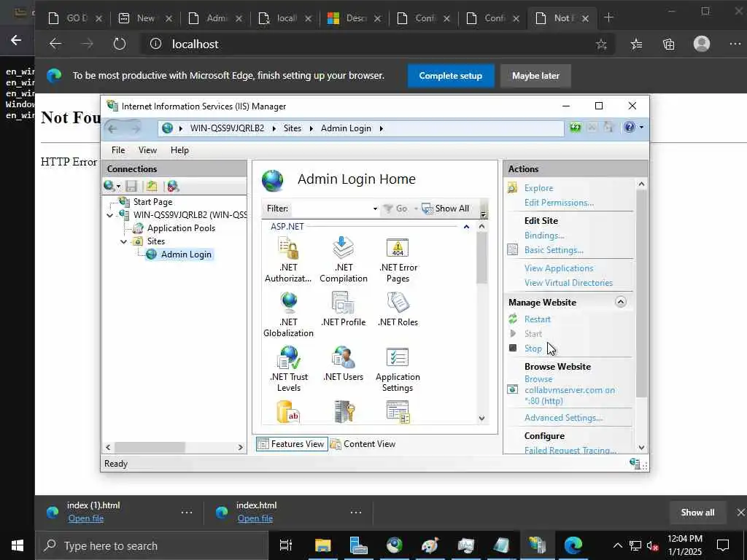Open the .NET Globalization feature icon
Screen dimensions: 747x560
[x=288, y=314]
